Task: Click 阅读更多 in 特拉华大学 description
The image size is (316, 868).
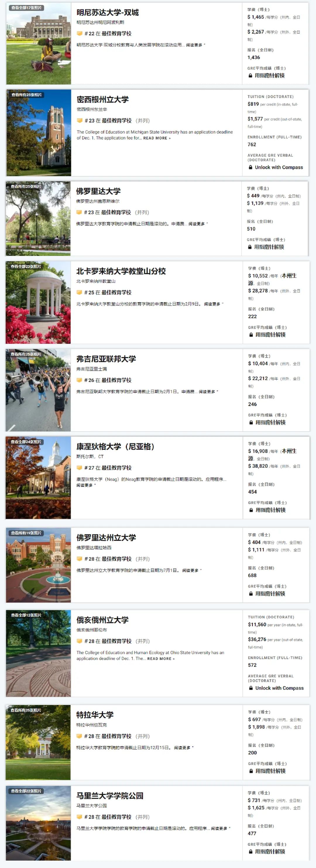Action: (x=184, y=747)
